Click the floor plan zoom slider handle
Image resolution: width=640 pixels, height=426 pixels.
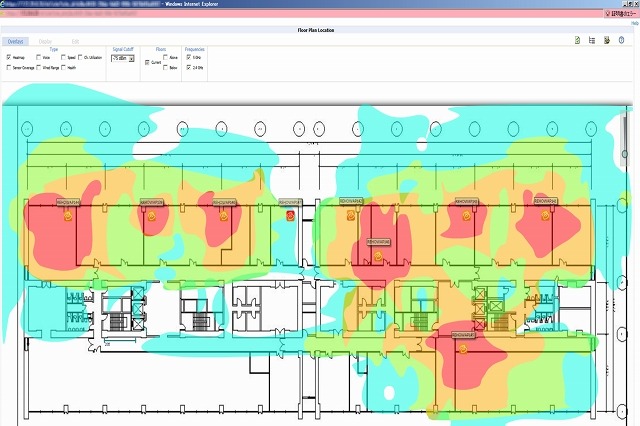(x=624, y=154)
